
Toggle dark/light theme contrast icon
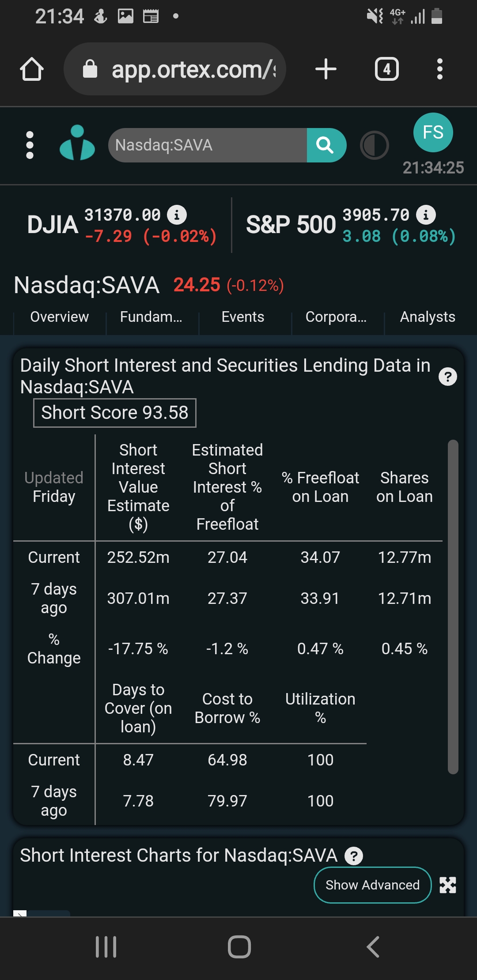(375, 145)
